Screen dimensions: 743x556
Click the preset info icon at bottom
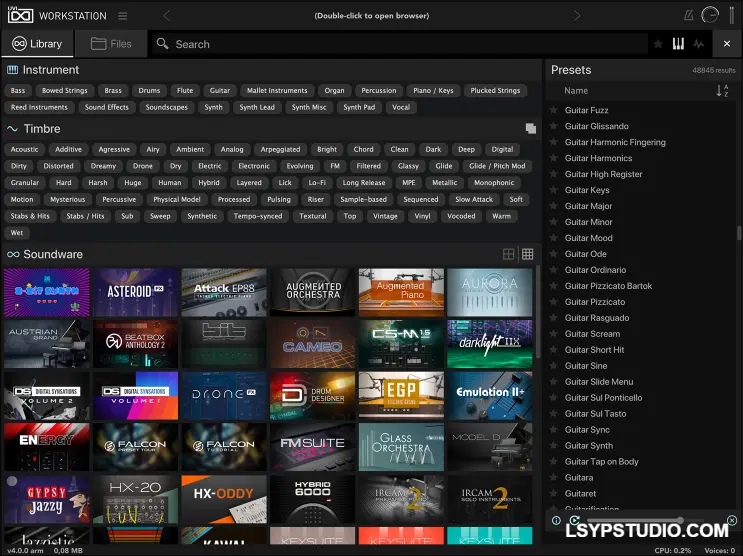click(557, 520)
